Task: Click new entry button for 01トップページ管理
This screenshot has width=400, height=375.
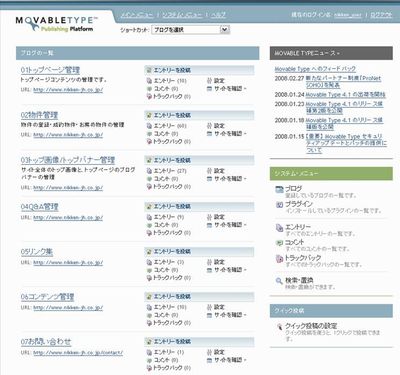Action: pos(199,70)
